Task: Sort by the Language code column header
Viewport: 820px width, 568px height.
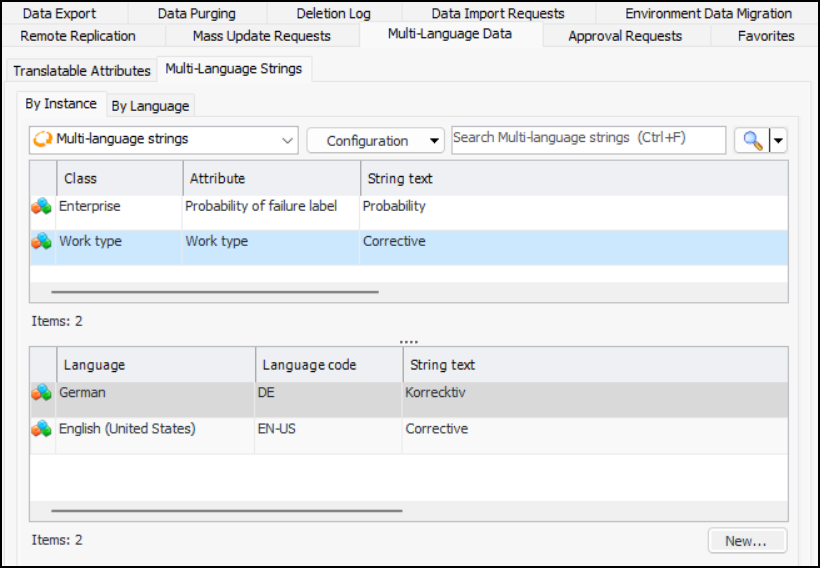Action: pos(329,365)
